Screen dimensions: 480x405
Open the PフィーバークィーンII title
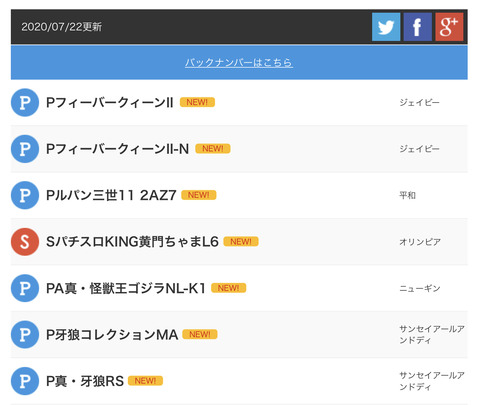click(110, 102)
